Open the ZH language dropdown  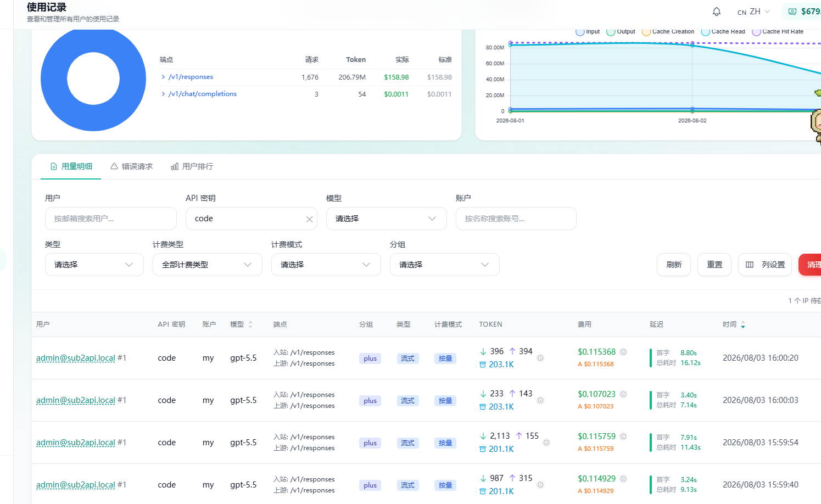click(753, 12)
